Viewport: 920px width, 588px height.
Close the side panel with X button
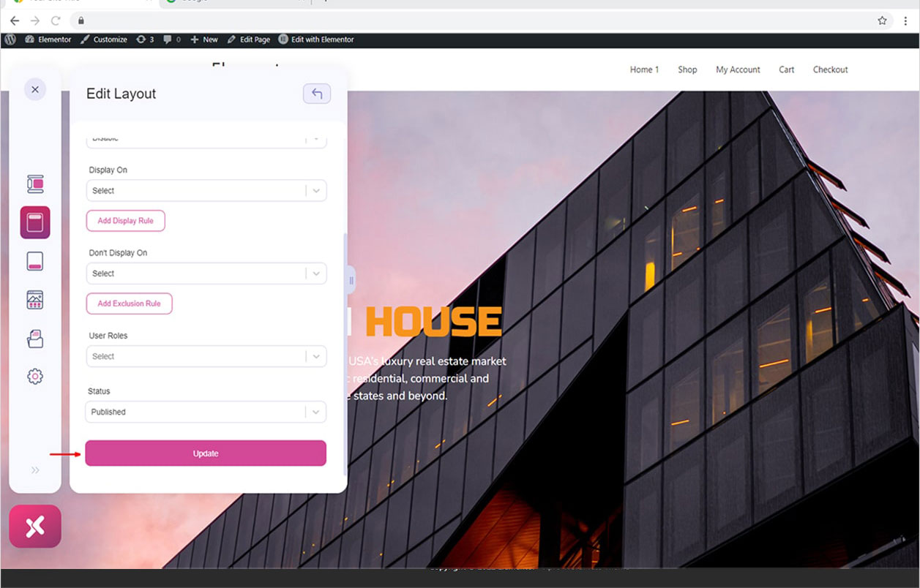(x=35, y=89)
